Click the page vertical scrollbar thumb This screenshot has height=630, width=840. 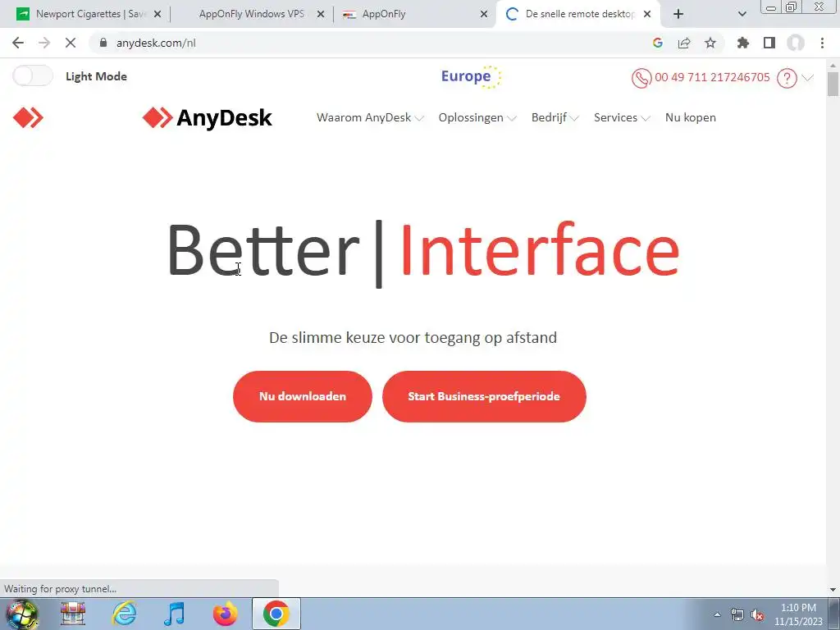(x=833, y=84)
